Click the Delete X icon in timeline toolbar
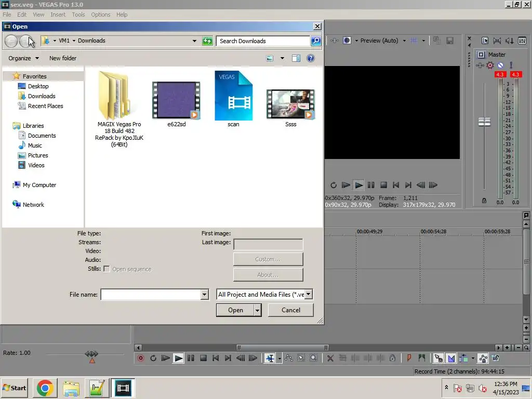The image size is (532, 399). click(330, 358)
